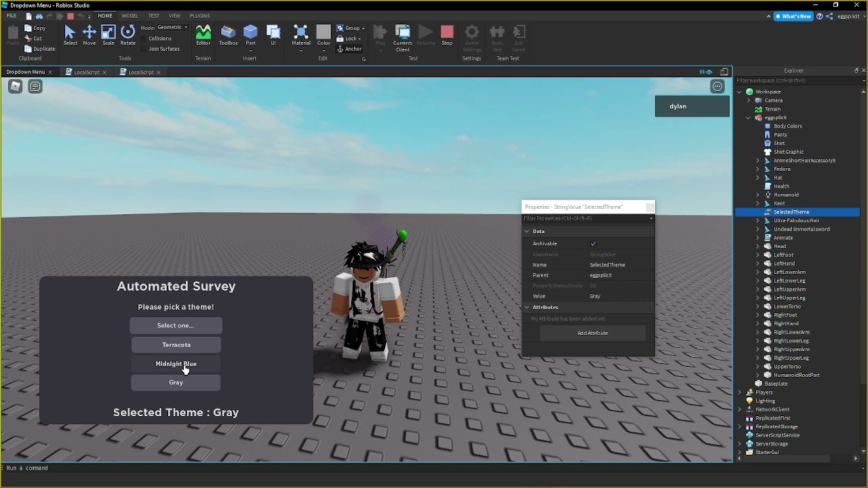The image size is (868, 488).
Task: Close the first LocalScript tab
Action: pyautogui.click(x=104, y=72)
